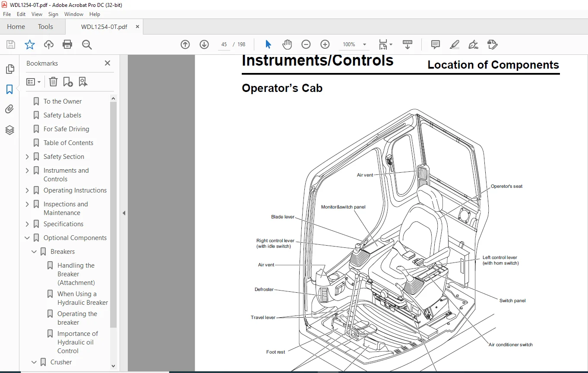588x373 pixels.
Task: Open When Using a Hydraulic Breaker bookmark
Action: (82, 298)
